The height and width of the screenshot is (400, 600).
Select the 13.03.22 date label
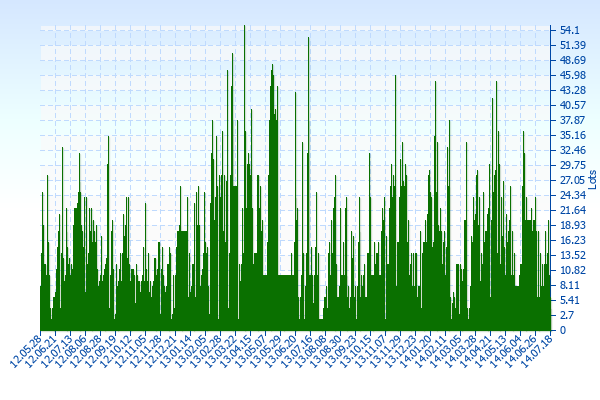pyautogui.click(x=221, y=351)
